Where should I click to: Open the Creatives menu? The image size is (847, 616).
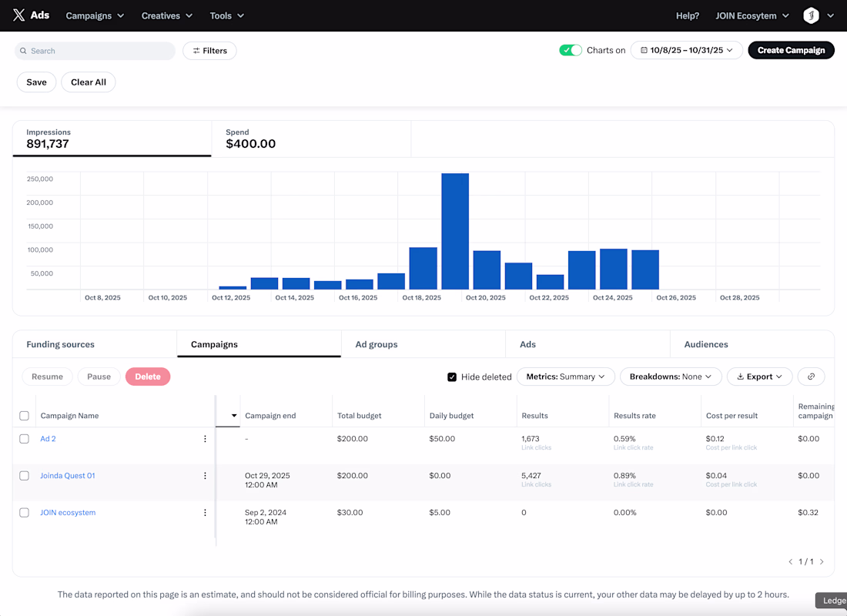[167, 15]
